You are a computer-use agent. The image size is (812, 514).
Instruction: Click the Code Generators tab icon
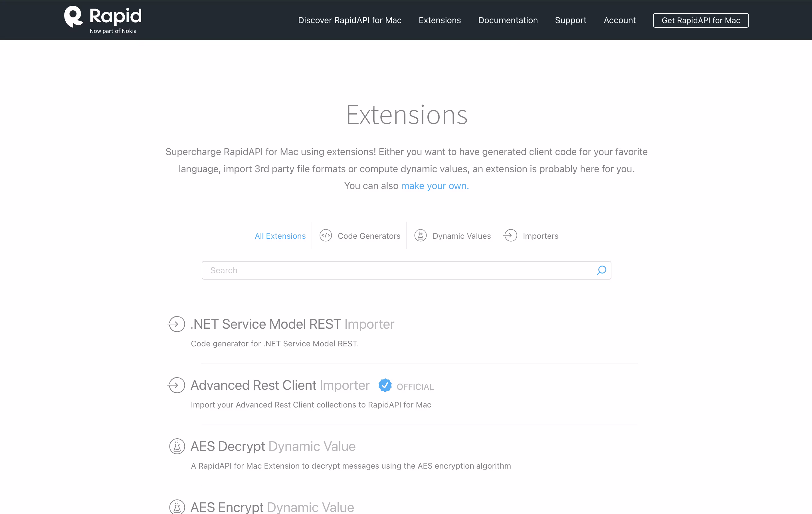[326, 235]
